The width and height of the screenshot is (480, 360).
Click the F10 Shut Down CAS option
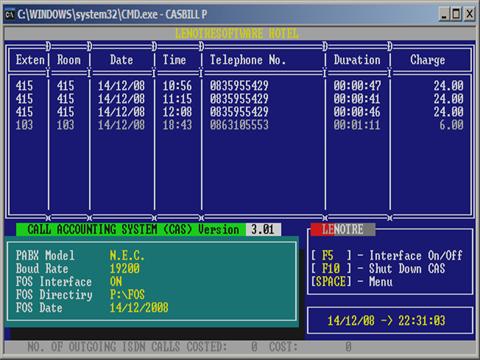[378, 269]
